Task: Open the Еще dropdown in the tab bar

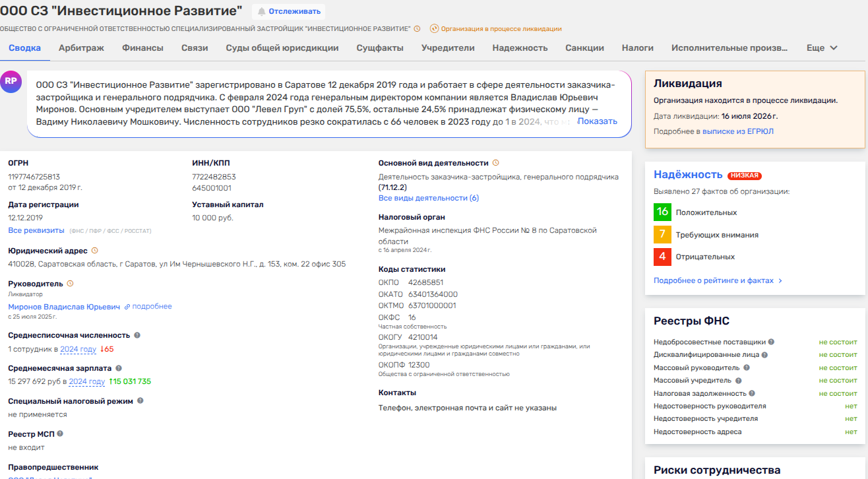Action: click(822, 48)
